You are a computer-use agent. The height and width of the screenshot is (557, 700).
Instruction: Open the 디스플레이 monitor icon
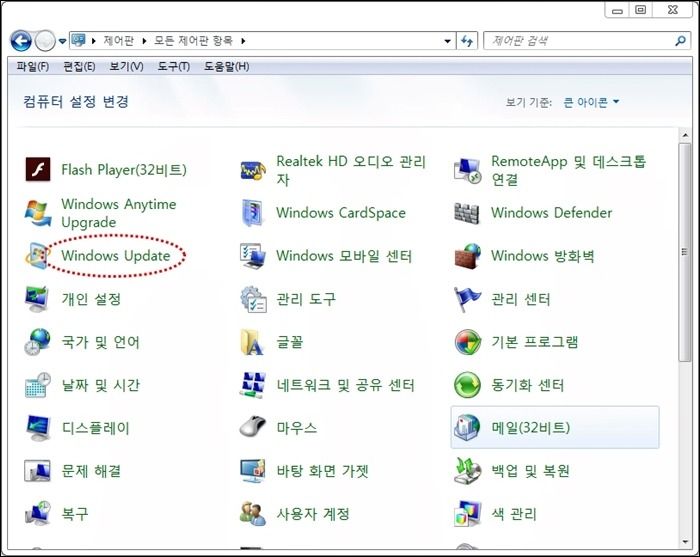coord(38,428)
